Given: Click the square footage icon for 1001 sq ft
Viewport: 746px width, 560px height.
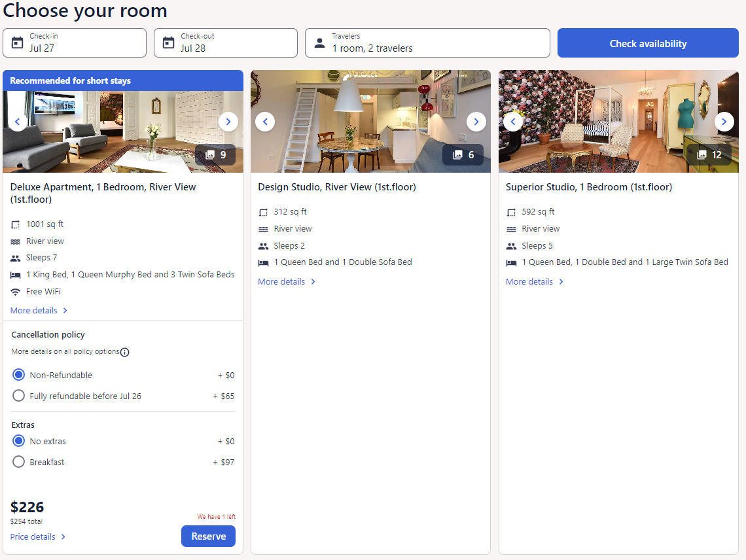Looking at the screenshot, I should click(x=16, y=224).
